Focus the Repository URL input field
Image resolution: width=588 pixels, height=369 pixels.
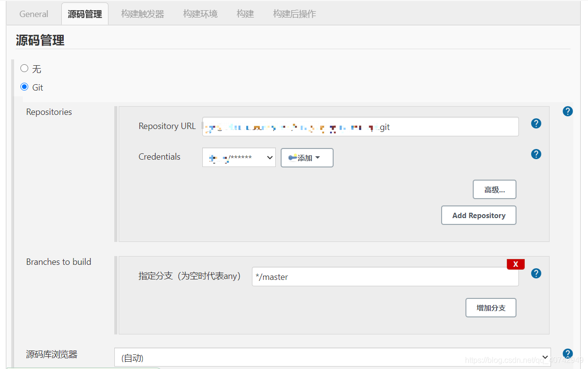(x=360, y=127)
